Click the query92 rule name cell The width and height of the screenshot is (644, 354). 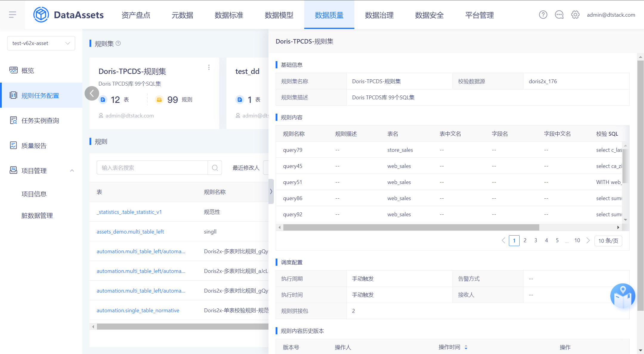point(293,214)
